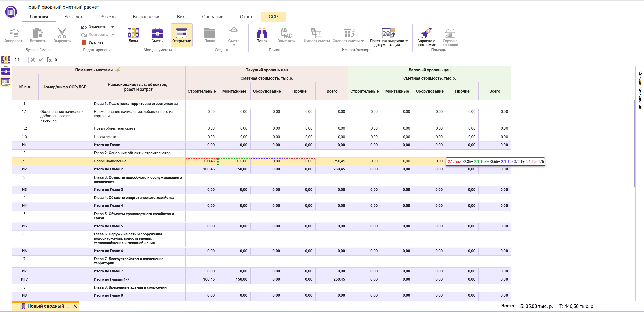Toggle the Открытые documents button
Viewport: 644px width, 312px height.
click(181, 35)
